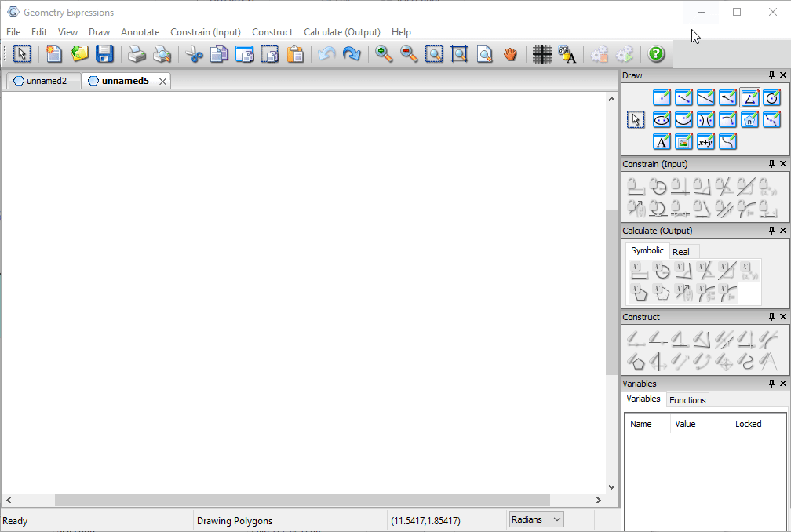The image size is (791, 532).
Task: Open the Radians angle mode dropdown
Action: (536, 519)
